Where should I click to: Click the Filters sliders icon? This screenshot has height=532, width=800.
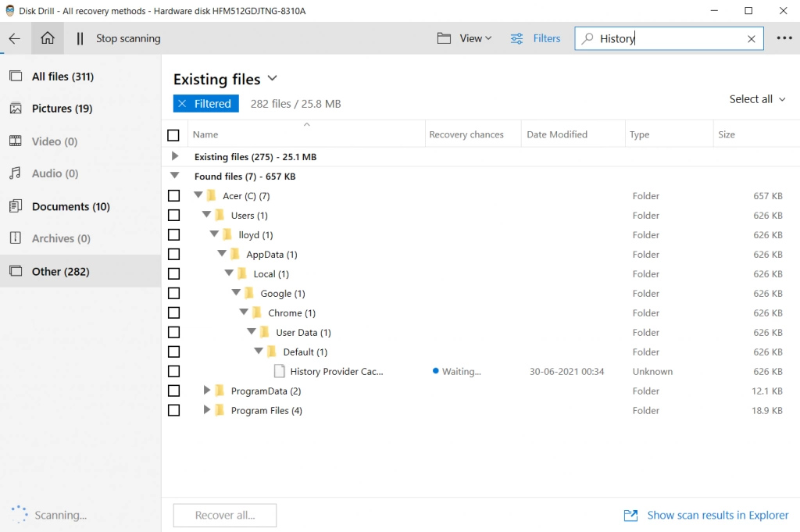(x=517, y=38)
